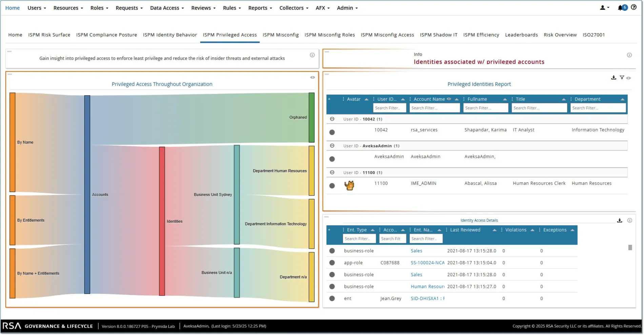The width and height of the screenshot is (644, 335).
Task: Open column menu dots beside Department
Action: tap(571, 99)
